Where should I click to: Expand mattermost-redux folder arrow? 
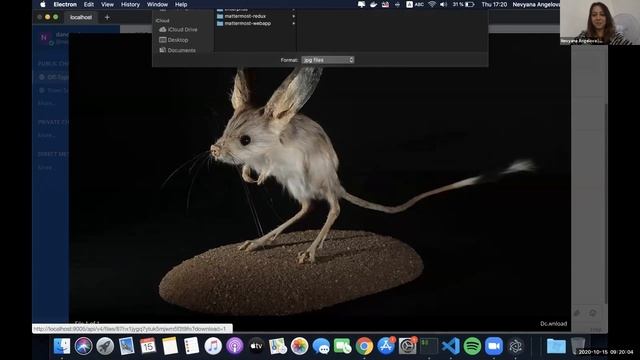click(x=293, y=16)
